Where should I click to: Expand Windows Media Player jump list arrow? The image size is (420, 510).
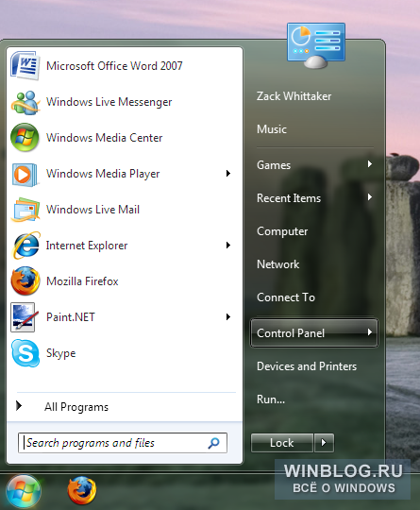pos(228,174)
